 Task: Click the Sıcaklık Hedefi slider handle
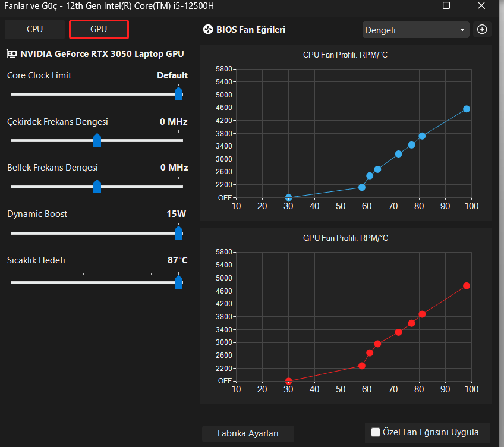click(x=179, y=282)
